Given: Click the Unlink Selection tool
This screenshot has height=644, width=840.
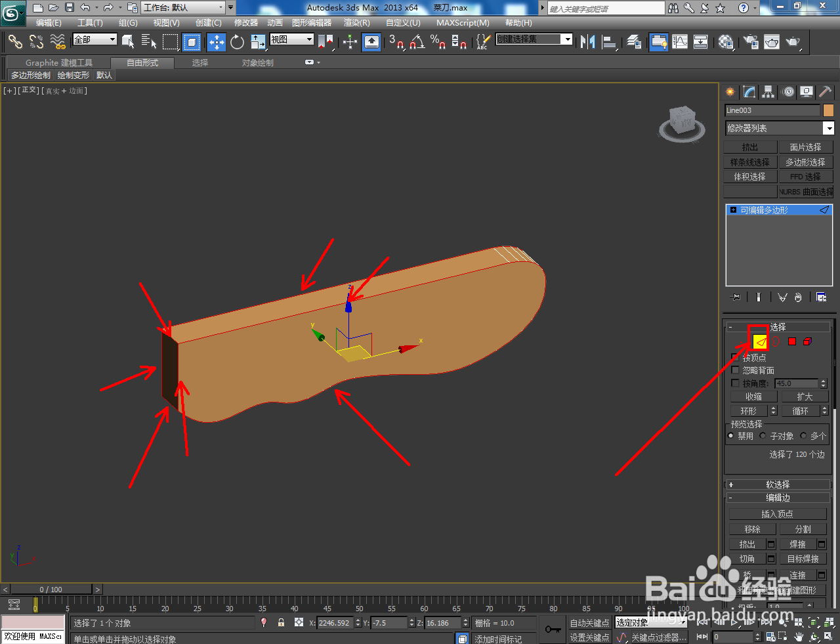Looking at the screenshot, I should 36,42.
